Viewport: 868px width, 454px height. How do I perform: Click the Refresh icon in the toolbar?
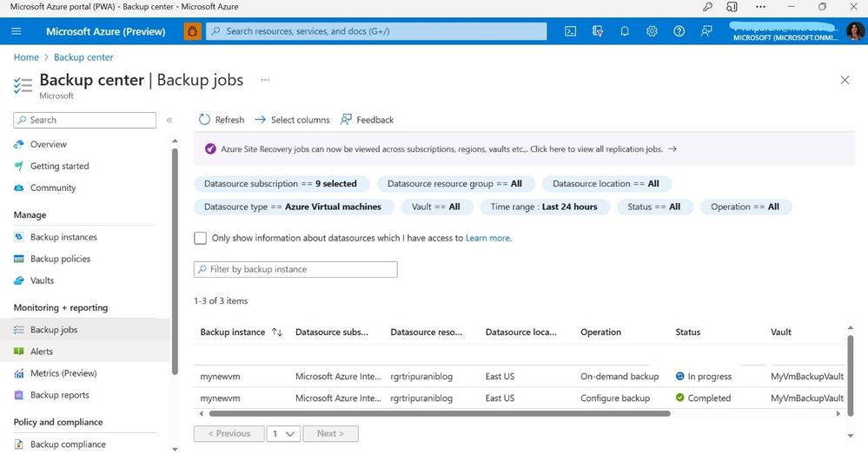click(204, 120)
